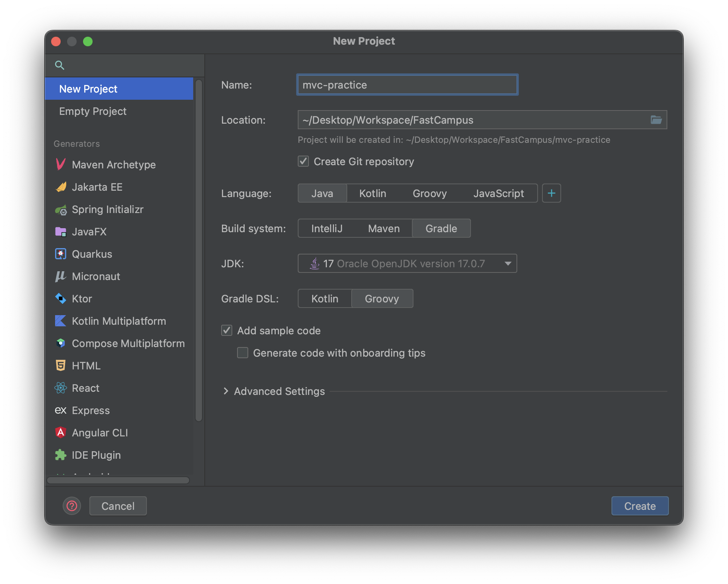Click the IDE Plugin label

pyautogui.click(x=96, y=455)
